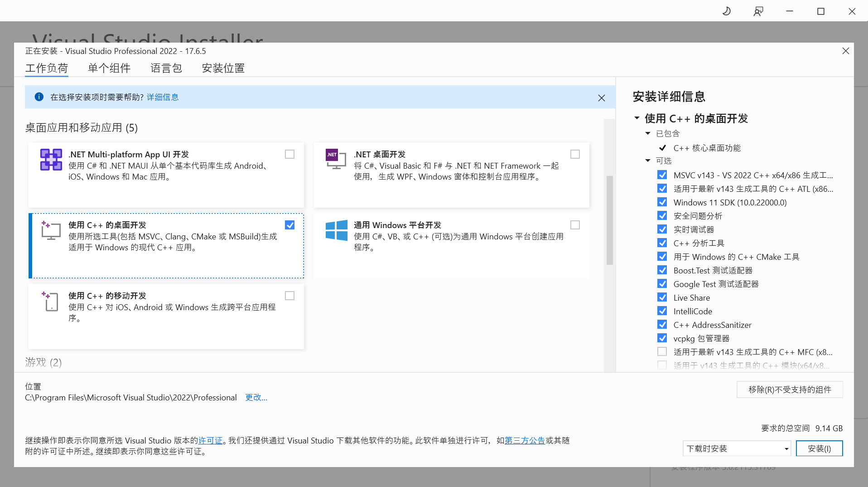Close the installation dialog with top-right X
Screen dimensions: 868x487
pyautogui.click(x=845, y=51)
